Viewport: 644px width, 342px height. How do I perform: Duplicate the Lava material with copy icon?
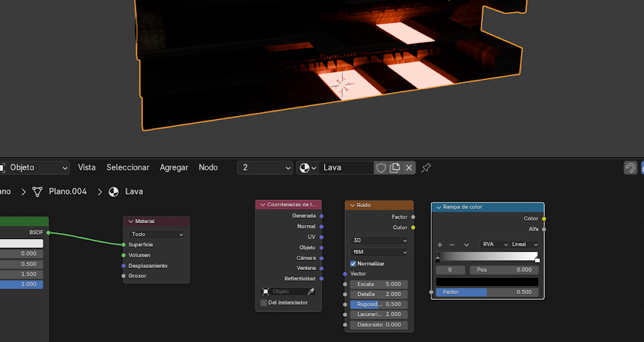(395, 168)
